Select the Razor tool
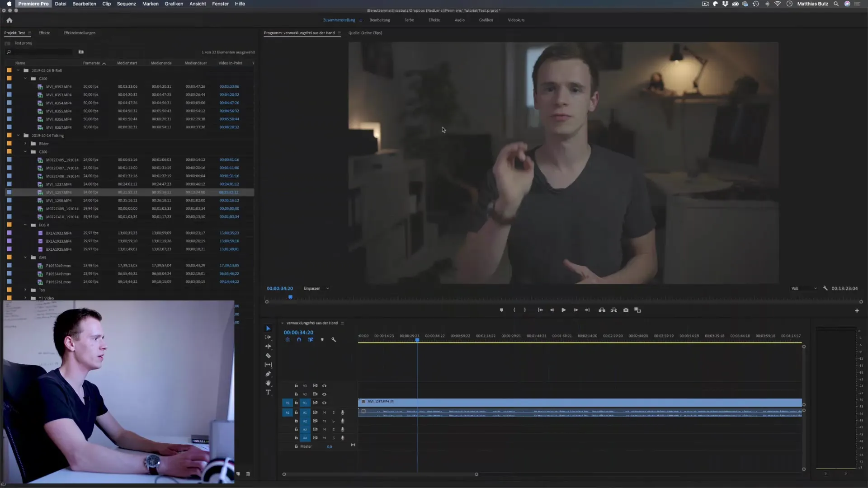 coord(268,356)
